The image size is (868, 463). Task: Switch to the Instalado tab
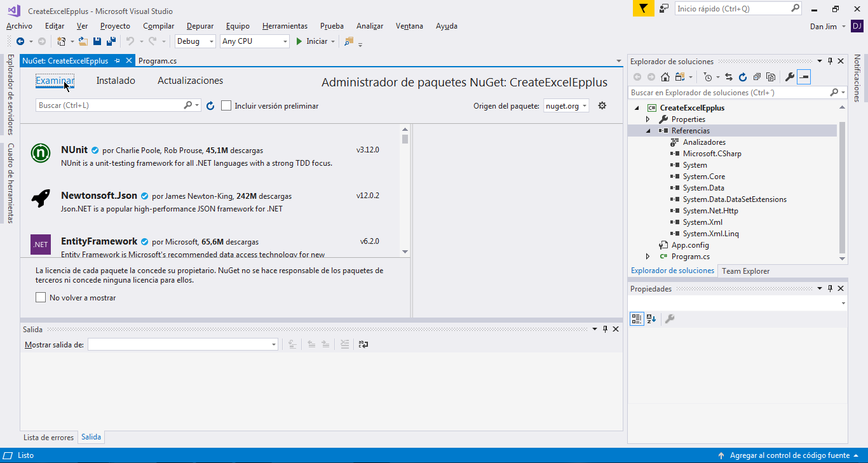(116, 81)
